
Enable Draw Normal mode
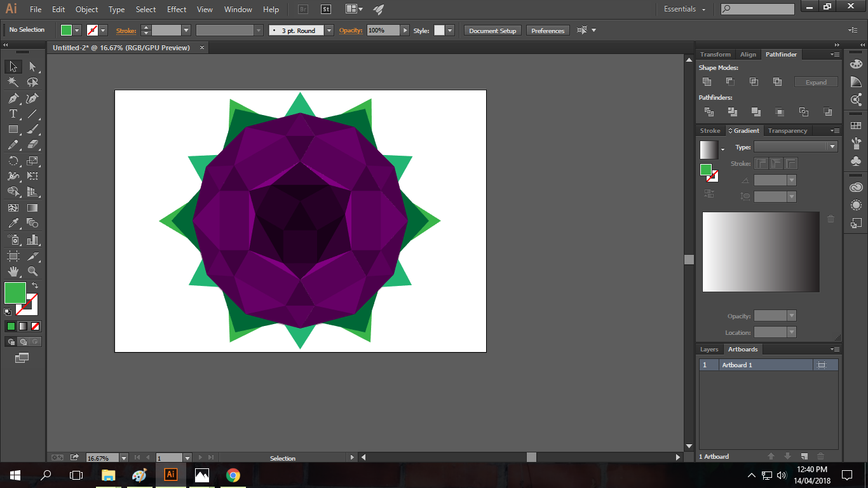(x=11, y=342)
